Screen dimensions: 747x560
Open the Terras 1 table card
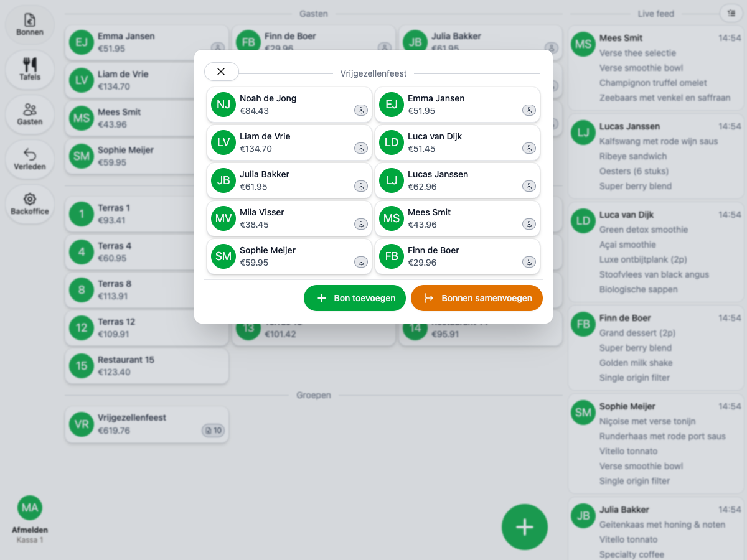point(147,214)
